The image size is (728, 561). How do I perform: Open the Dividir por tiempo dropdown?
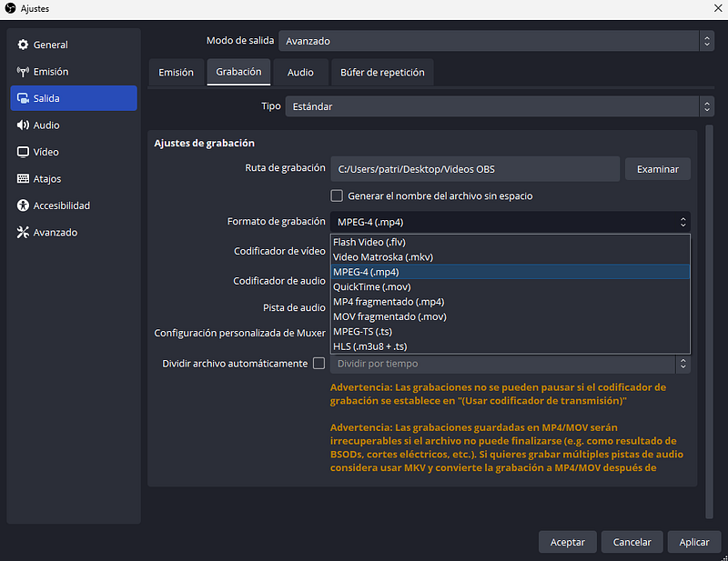(511, 364)
